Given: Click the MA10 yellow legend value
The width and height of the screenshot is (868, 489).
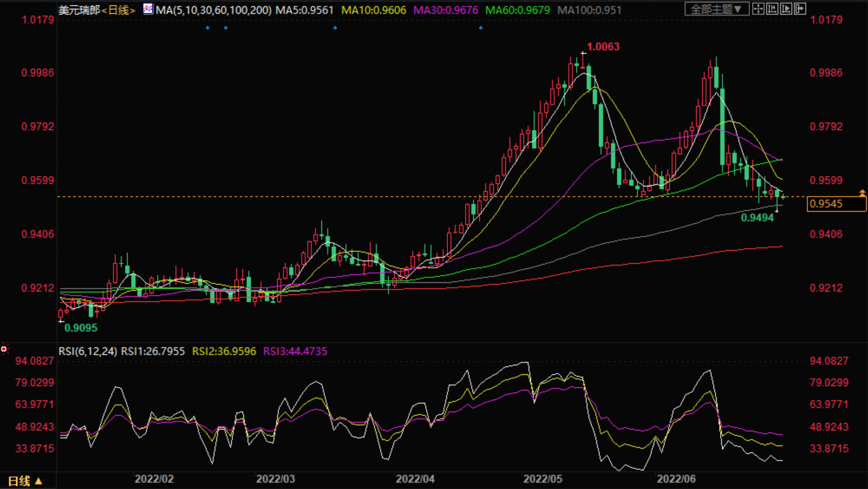Looking at the screenshot, I should (374, 10).
